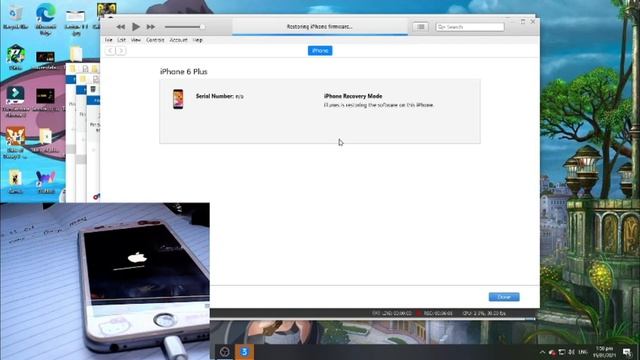This screenshot has width=640, height=360.
Task: Open the Filmora desktop shortcut icon
Action: (x=16, y=101)
